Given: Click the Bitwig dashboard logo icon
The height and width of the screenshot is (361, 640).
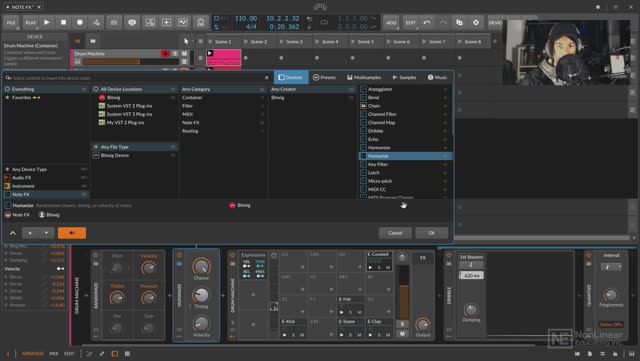Looking at the screenshot, I should click(320, 7).
